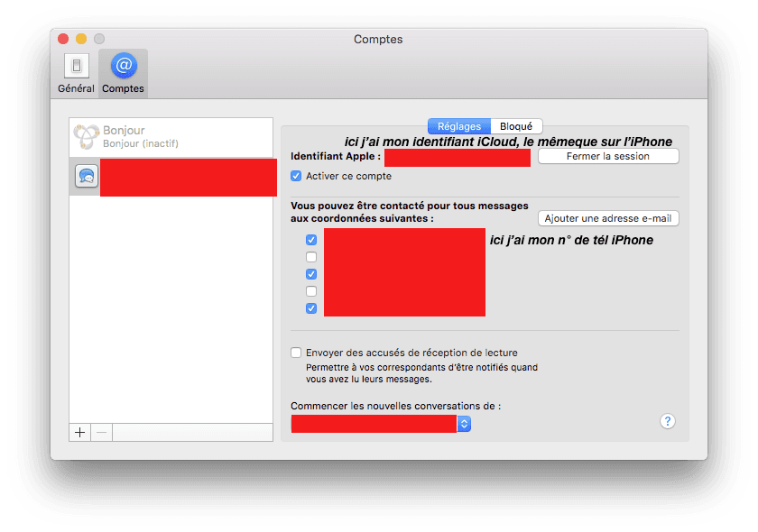Click the Identifiant Apple label

click(x=336, y=156)
